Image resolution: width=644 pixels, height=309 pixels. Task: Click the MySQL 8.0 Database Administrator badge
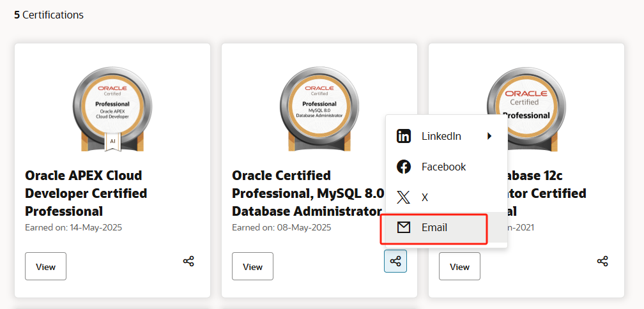[x=319, y=109]
